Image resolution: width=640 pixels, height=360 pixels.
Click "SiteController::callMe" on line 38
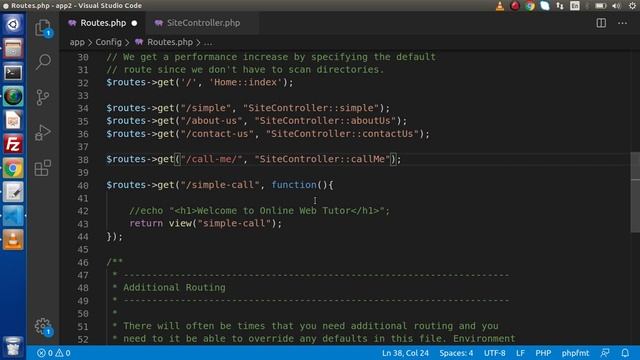click(x=322, y=159)
